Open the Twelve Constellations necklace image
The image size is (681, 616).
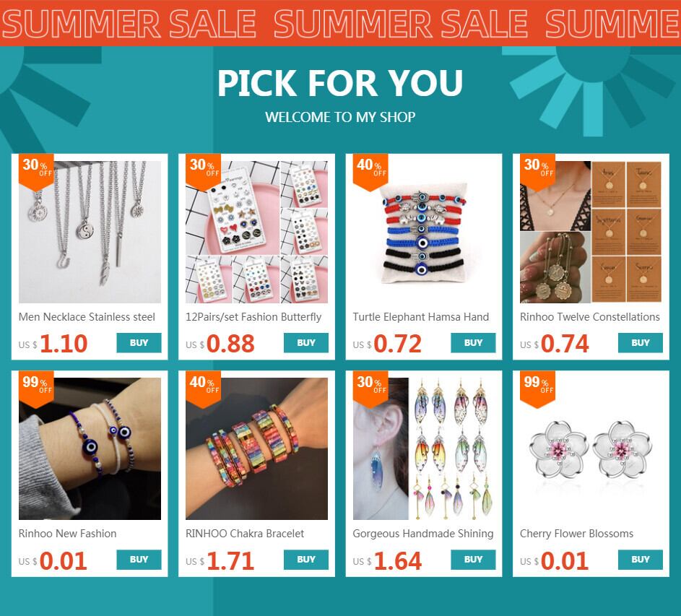pyautogui.click(x=591, y=232)
